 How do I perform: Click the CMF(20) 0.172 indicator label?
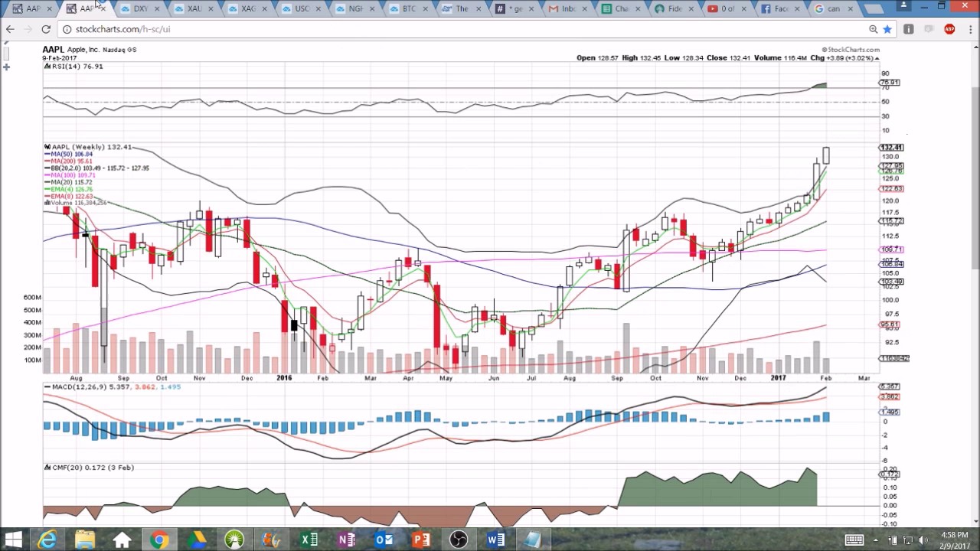pos(90,468)
